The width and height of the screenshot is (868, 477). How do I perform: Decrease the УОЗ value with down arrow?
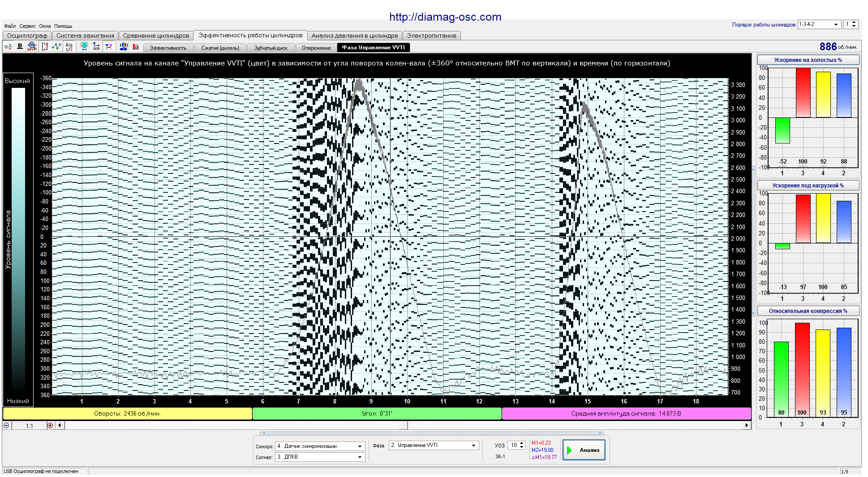coord(522,447)
